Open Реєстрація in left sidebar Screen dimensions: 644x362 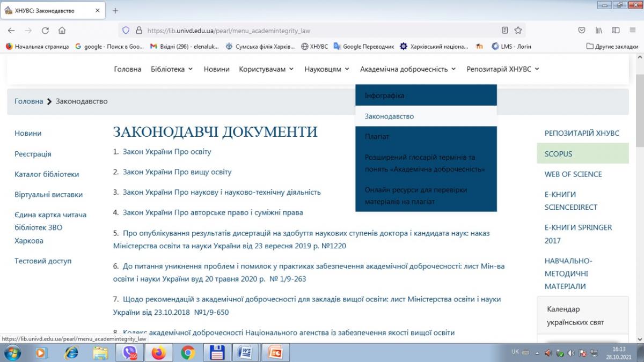tap(33, 154)
